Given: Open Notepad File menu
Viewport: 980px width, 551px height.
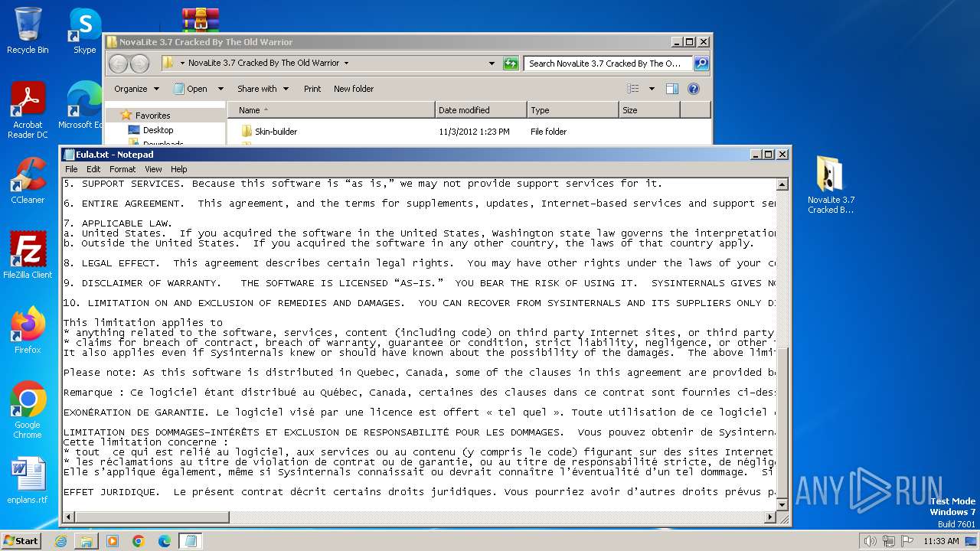Looking at the screenshot, I should point(71,169).
